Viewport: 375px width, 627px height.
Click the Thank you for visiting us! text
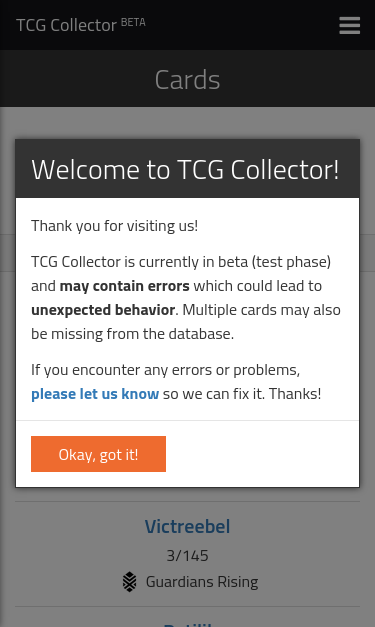click(x=115, y=226)
